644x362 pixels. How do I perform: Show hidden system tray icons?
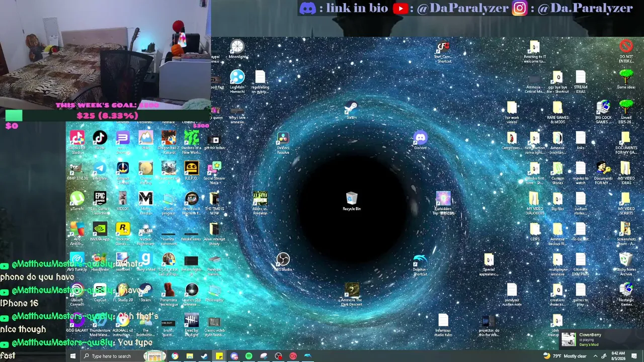pos(595,356)
